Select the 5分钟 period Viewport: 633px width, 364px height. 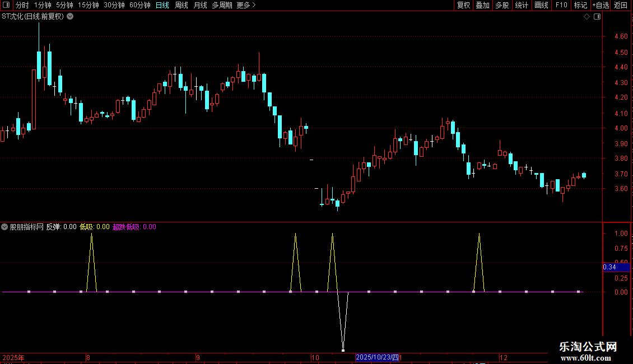tap(64, 5)
